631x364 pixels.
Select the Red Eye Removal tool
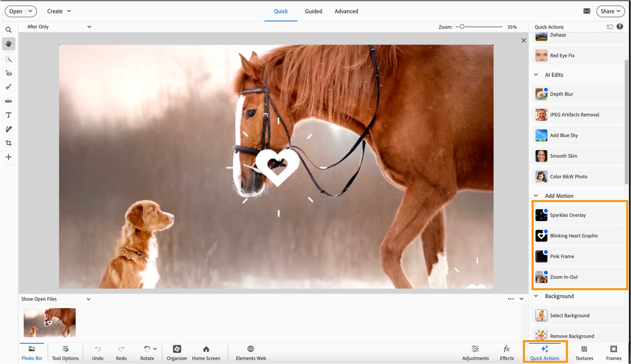[x=9, y=73]
